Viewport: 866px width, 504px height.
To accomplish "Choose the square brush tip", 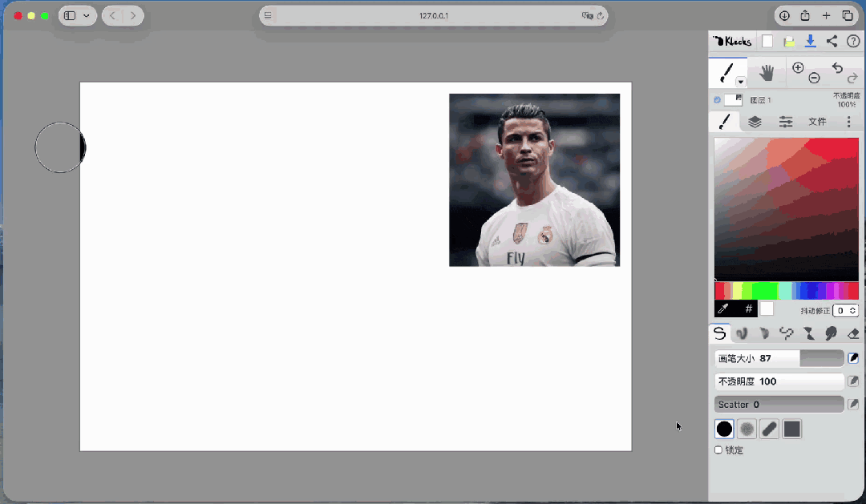I will 792,429.
